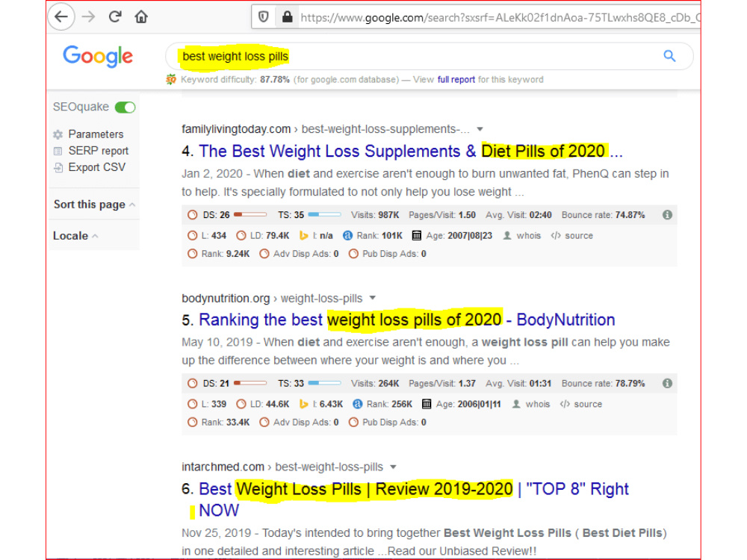Click the Google logo

tap(98, 56)
